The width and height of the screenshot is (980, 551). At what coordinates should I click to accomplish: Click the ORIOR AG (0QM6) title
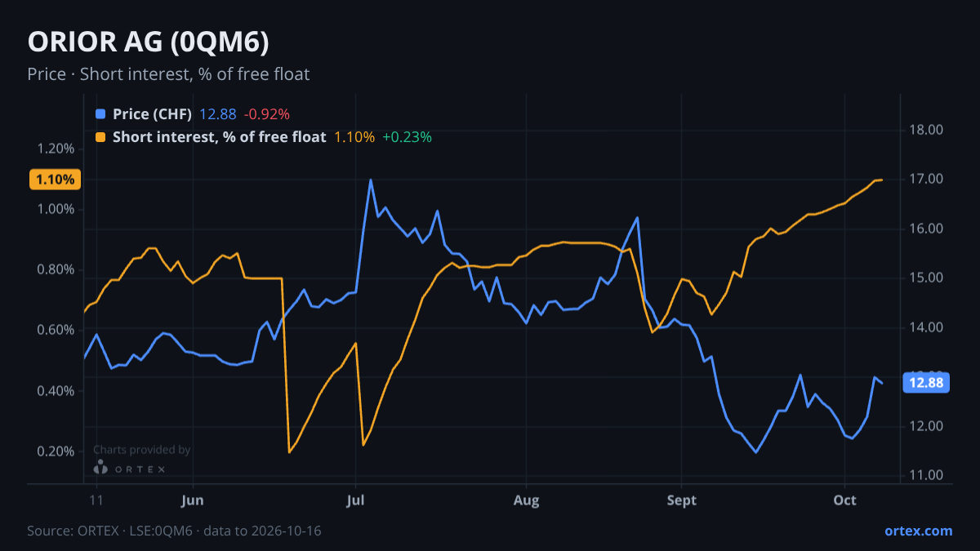pos(149,42)
